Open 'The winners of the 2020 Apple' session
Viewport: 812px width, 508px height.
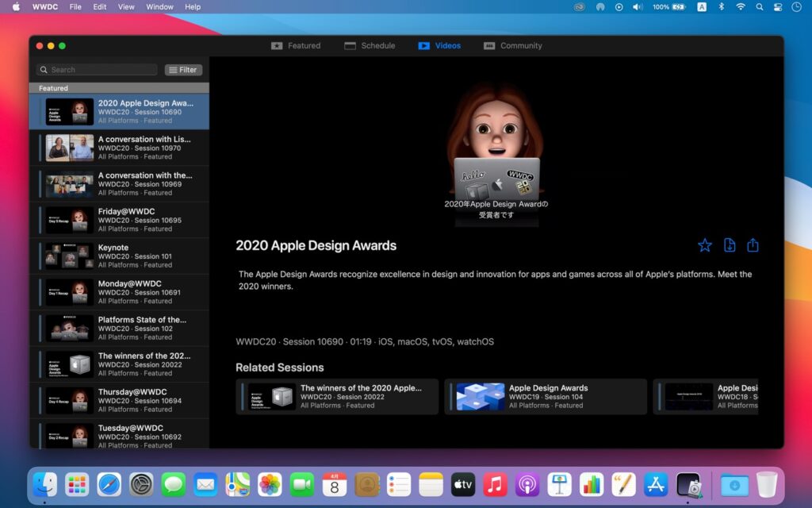[x=337, y=396]
